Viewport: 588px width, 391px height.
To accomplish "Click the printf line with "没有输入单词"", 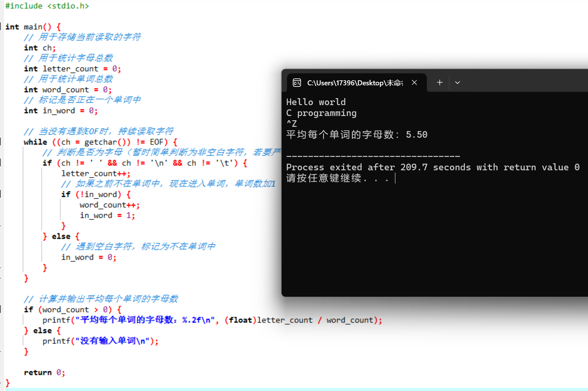I will [100, 341].
